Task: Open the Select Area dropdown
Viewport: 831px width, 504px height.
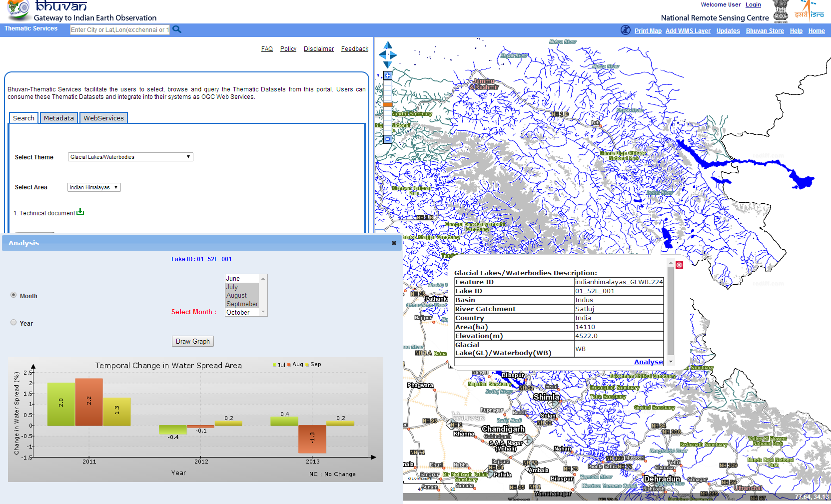Action: tap(94, 187)
